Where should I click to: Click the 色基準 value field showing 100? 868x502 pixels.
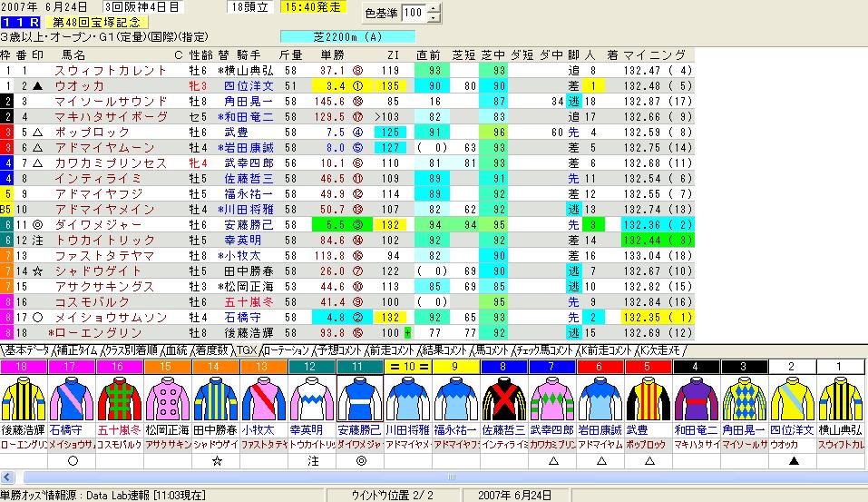(x=414, y=13)
